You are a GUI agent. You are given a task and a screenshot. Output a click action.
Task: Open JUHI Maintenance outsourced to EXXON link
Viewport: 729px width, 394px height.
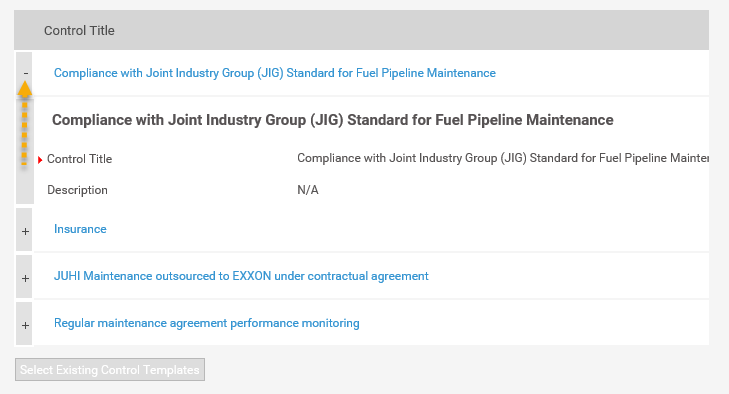click(x=241, y=276)
